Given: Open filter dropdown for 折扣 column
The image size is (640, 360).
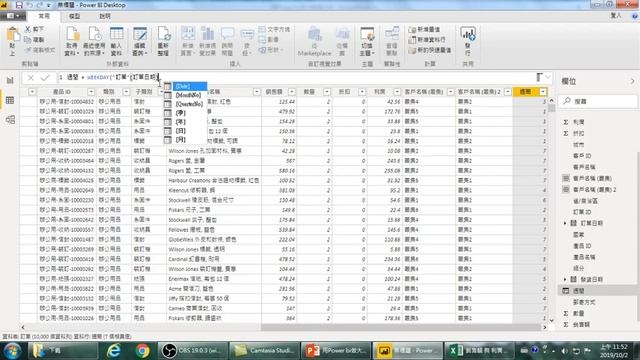Looking at the screenshot, I should 362,92.
